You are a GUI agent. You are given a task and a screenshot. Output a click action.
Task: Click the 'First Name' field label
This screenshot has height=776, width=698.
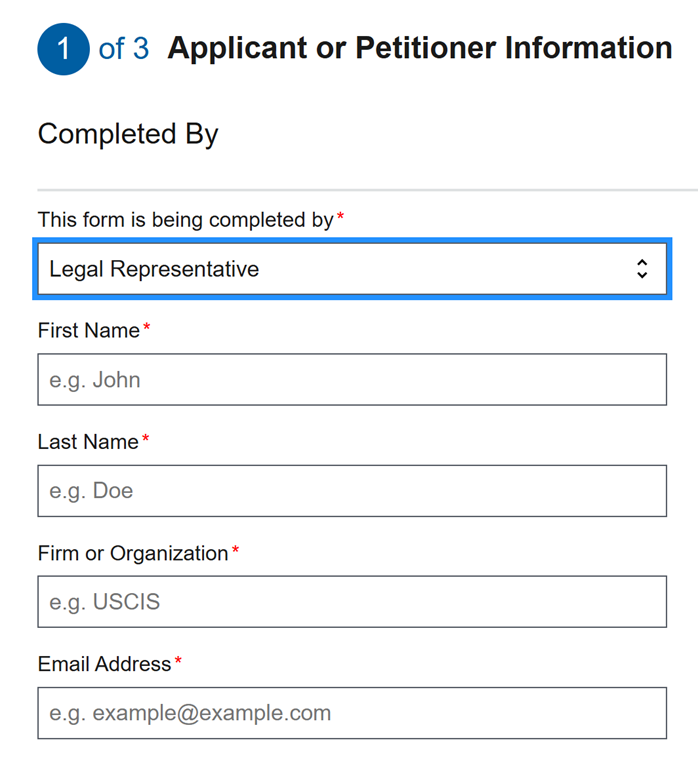[88, 331]
